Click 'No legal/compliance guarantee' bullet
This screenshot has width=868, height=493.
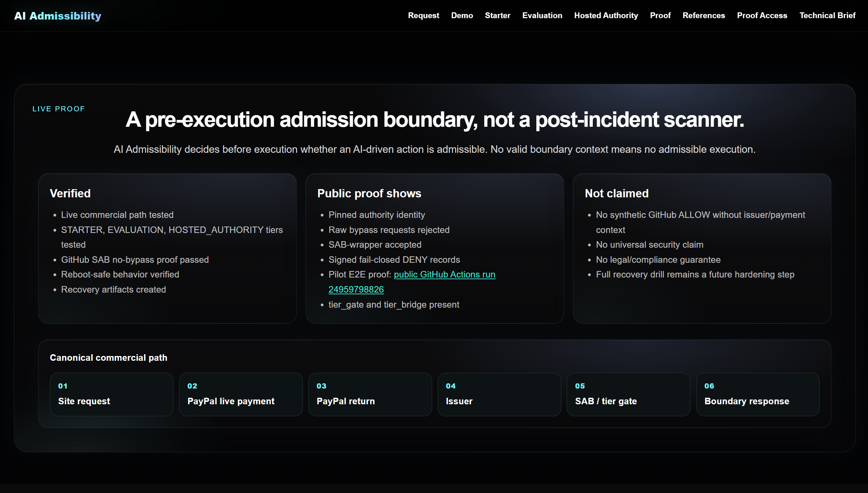click(x=658, y=260)
